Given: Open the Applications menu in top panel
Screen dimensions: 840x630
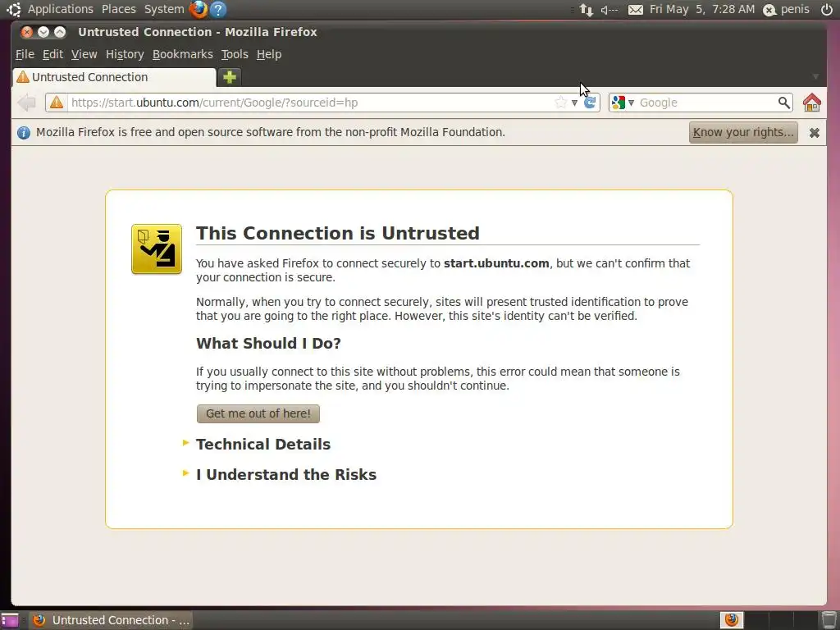Looking at the screenshot, I should [61, 9].
